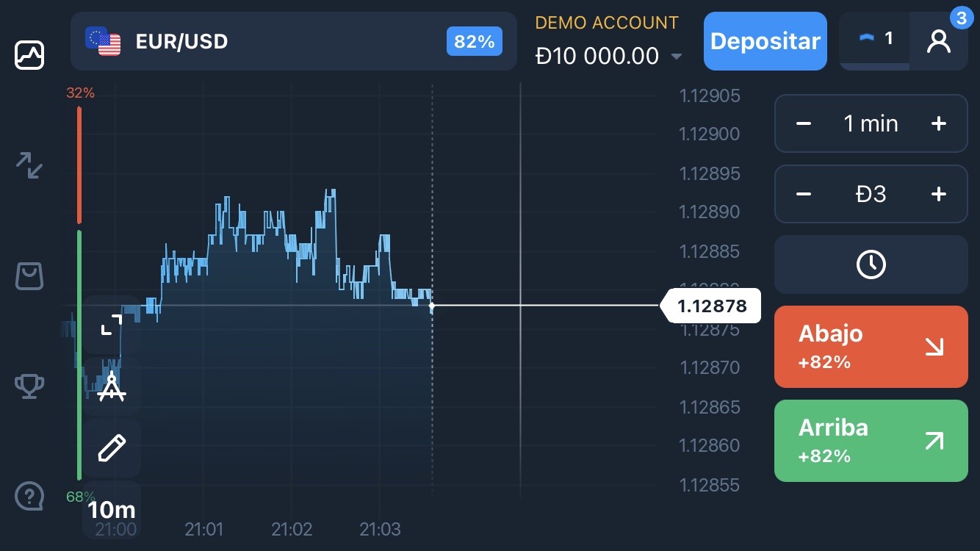Viewport: 980px width, 551px height.
Task: Decrease trade duration with minus button
Action: 804,123
